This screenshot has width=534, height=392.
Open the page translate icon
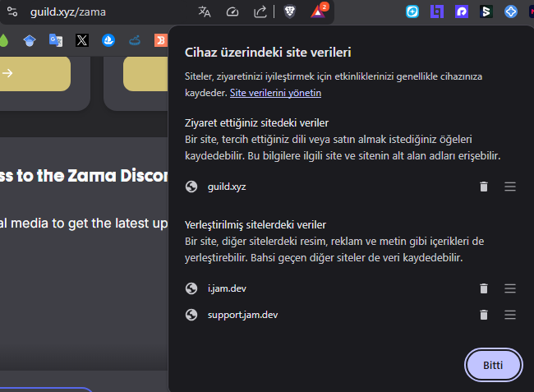point(205,12)
